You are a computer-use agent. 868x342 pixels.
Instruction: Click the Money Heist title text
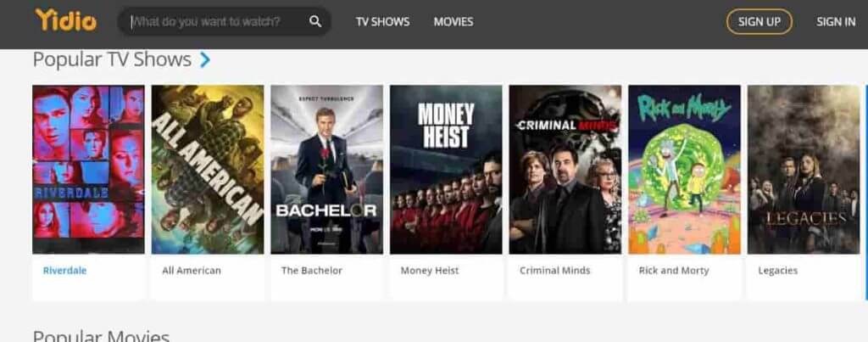click(x=430, y=271)
